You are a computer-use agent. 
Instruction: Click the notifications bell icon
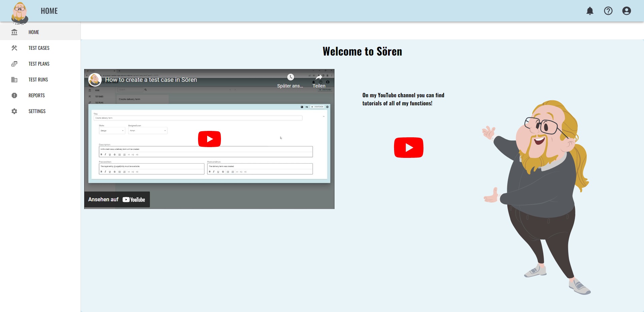coord(590,11)
